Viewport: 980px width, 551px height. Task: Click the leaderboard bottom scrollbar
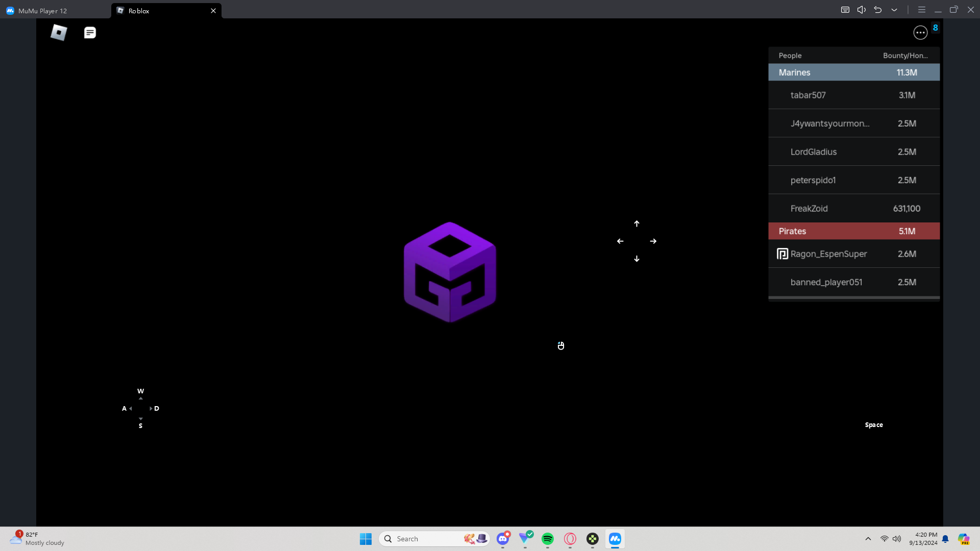click(854, 297)
